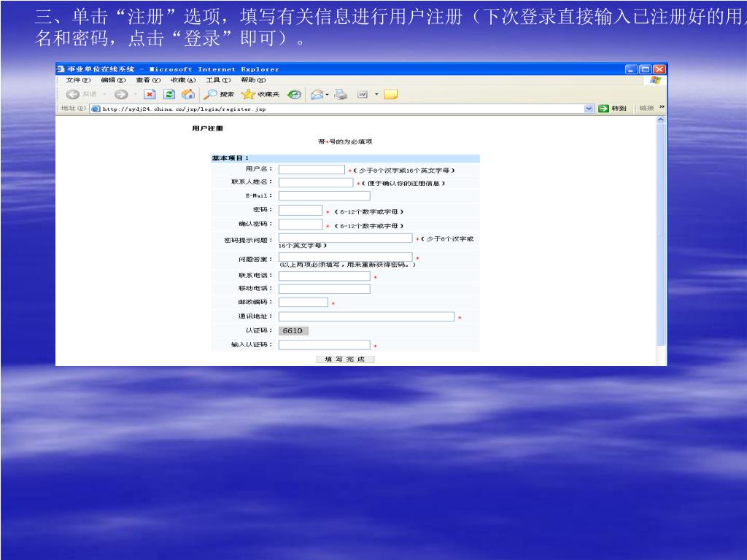Expand the Mail button dropdown arrow

click(328, 95)
